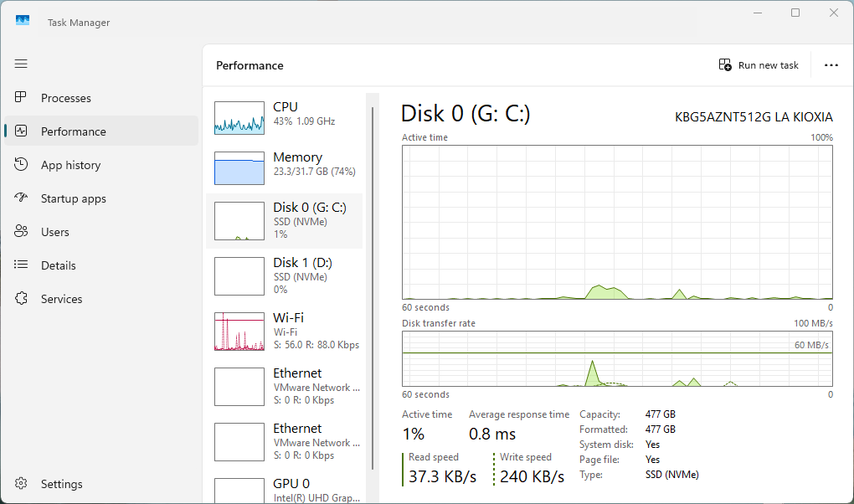Click the CPU 43% 1.09 GHz text
This screenshot has height=504, width=854.
[304, 121]
